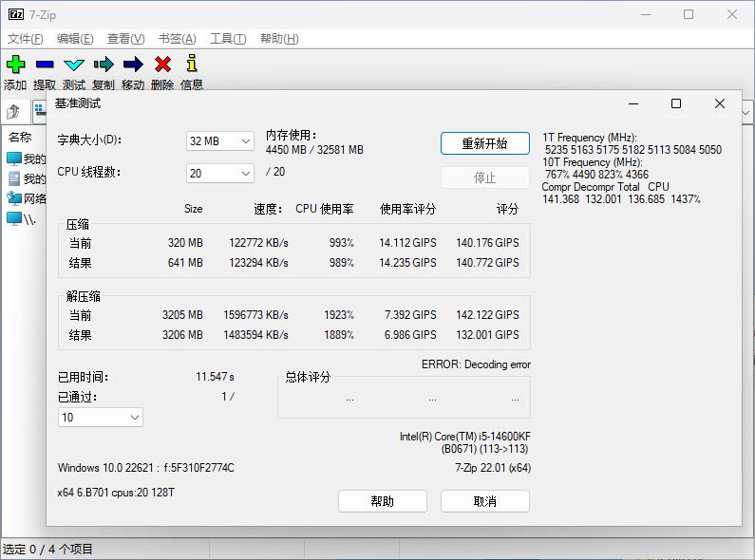755x560 pixels.
Task: Open the 文件(F) menu
Action: point(25,39)
